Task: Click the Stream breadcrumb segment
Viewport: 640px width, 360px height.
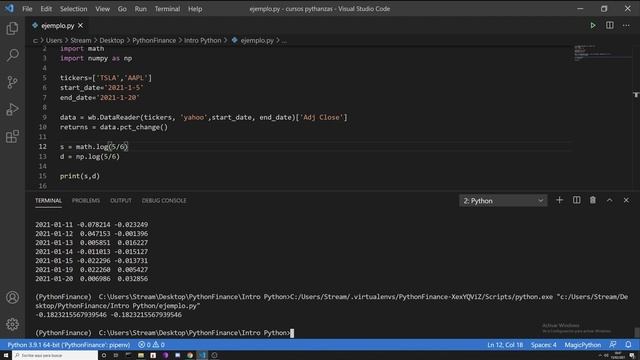Action: click(x=81, y=40)
